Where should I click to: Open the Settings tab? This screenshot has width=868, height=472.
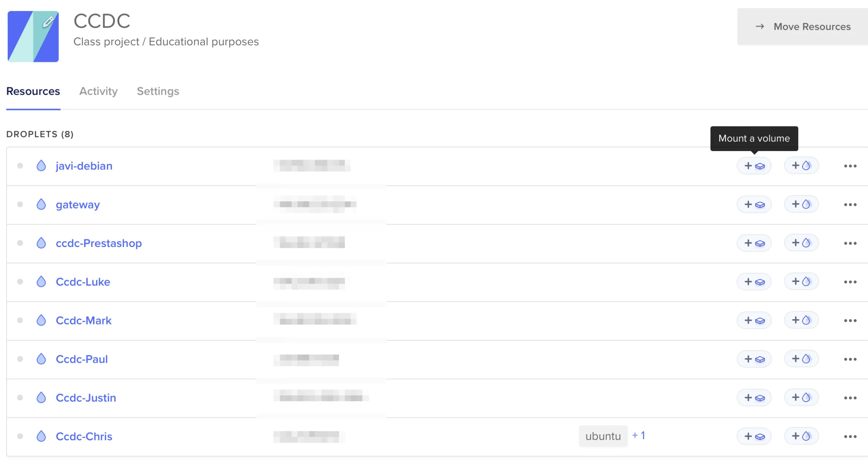158,91
